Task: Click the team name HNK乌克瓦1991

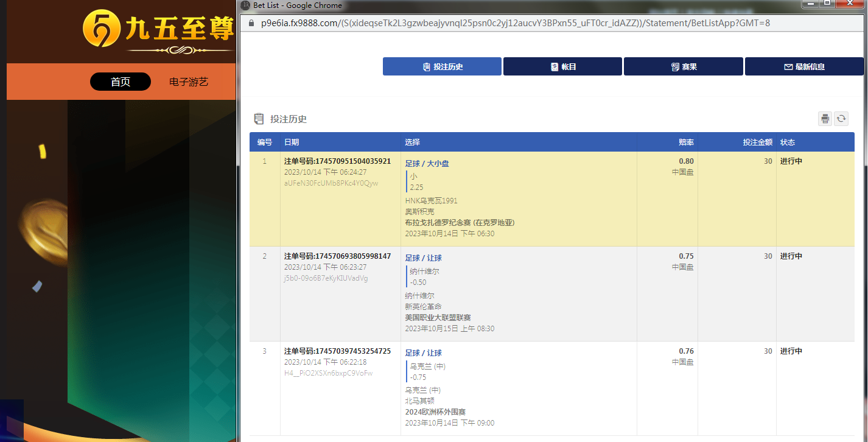Action: click(x=432, y=201)
